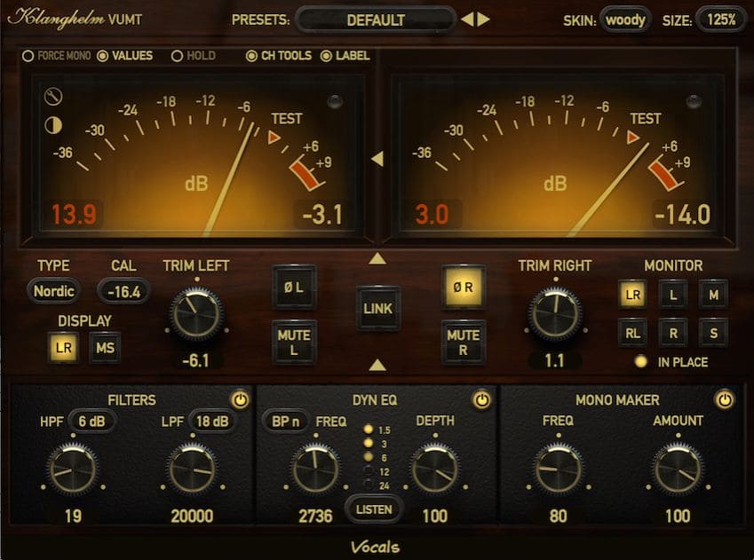Viewport: 754px width, 560px height.
Task: Collapse lower panel with triangle below LINK
Action: (x=377, y=366)
